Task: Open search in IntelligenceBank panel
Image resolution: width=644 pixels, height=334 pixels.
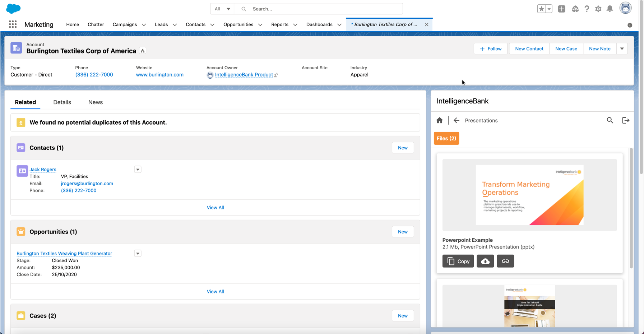Action: pyautogui.click(x=610, y=120)
